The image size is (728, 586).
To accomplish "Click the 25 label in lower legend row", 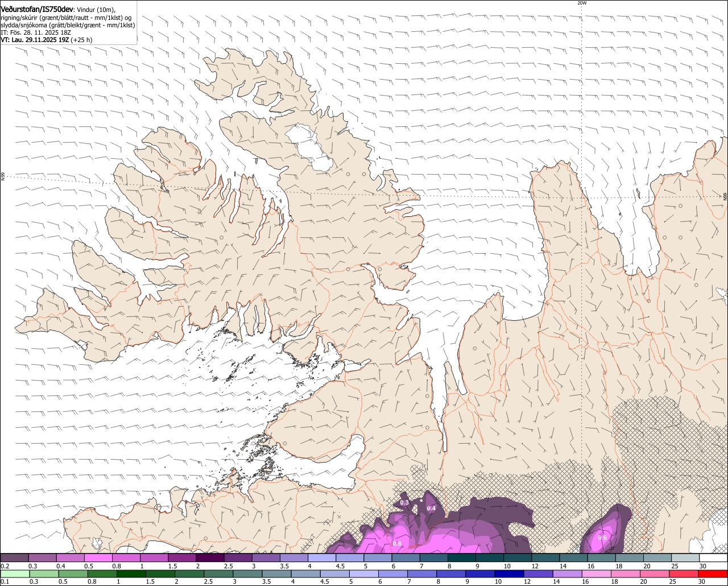I will coord(673,581).
